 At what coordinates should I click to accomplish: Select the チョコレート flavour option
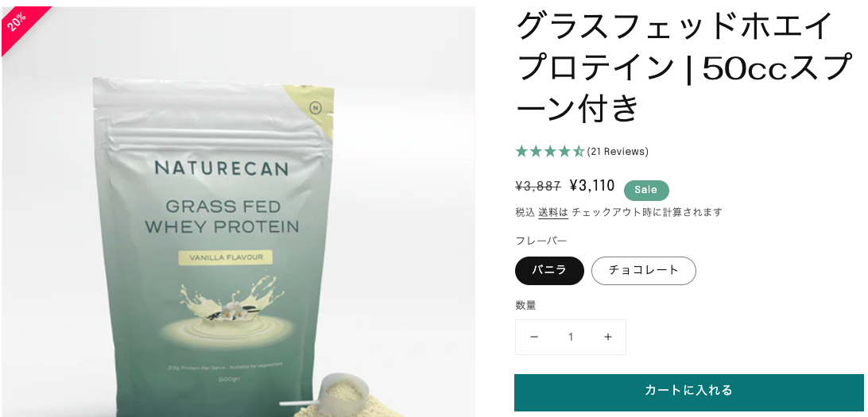[x=643, y=270]
